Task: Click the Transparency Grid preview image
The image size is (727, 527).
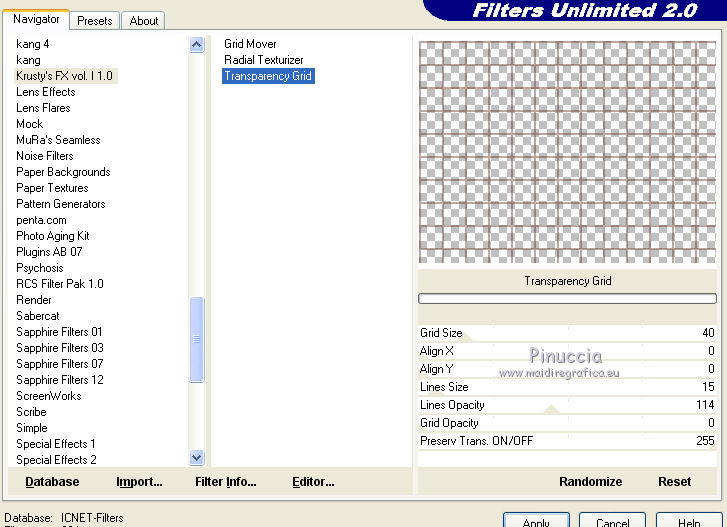Action: (x=568, y=152)
